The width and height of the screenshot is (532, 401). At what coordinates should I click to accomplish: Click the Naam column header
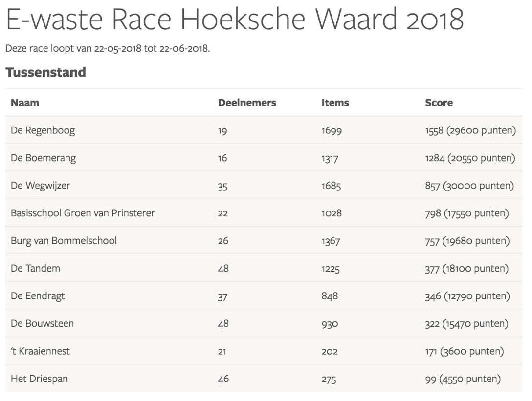pyautogui.click(x=25, y=103)
